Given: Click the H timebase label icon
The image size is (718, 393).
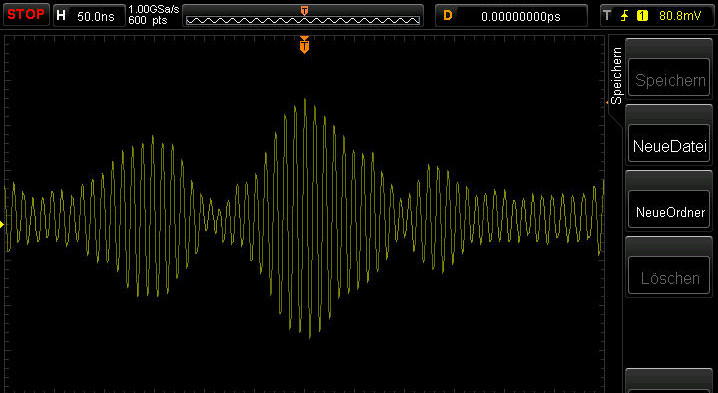Looking at the screenshot, I should coord(61,16).
